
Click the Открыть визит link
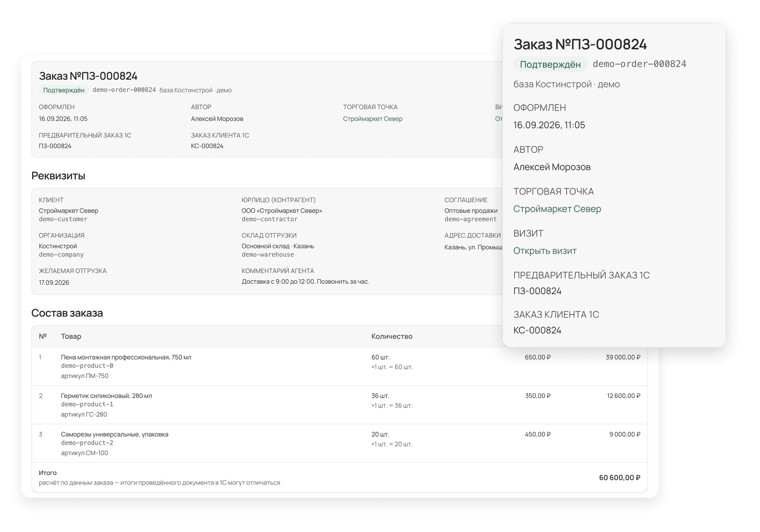coord(545,251)
